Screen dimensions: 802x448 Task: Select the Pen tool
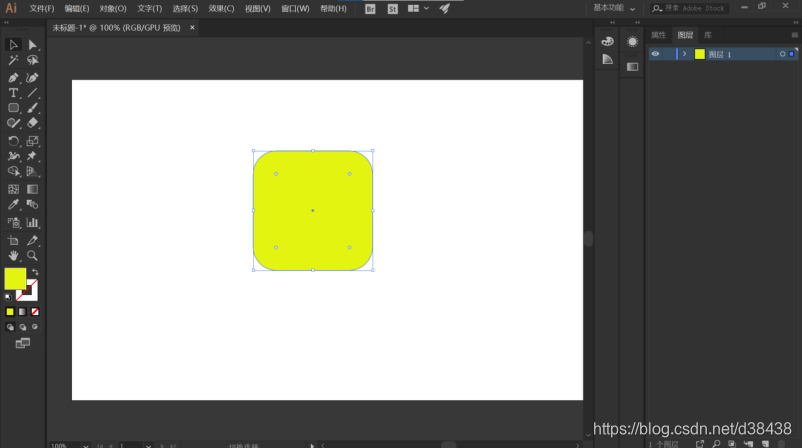13,78
